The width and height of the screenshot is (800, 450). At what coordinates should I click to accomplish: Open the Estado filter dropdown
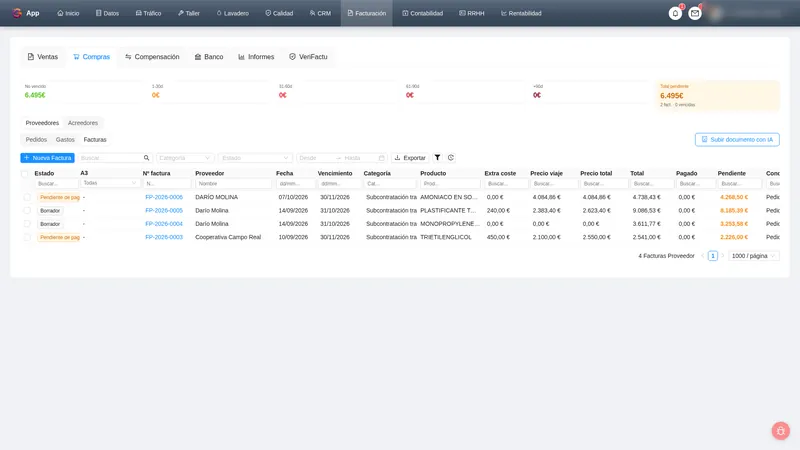(255, 158)
